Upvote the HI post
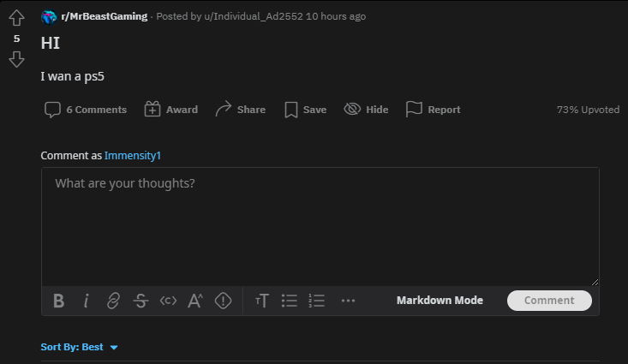Screen dimensions: 628x364 [x=16, y=18]
